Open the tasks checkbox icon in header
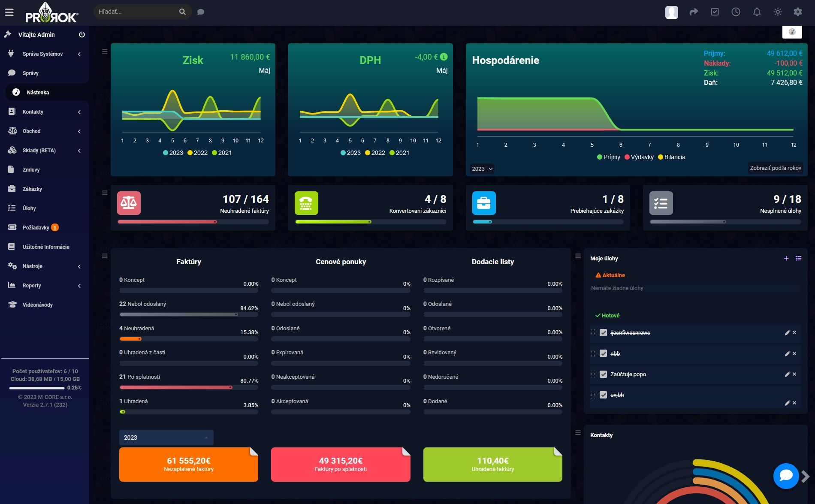 [715, 12]
